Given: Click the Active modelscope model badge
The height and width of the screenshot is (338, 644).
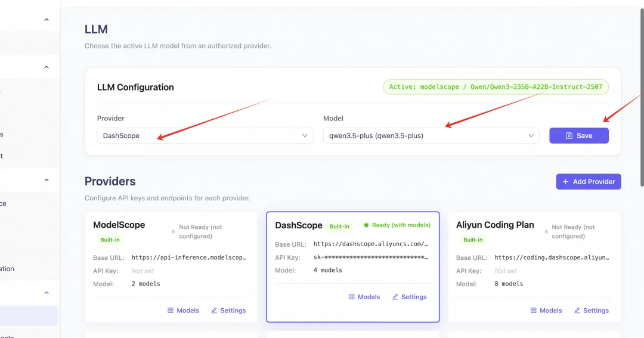Looking at the screenshot, I should [x=496, y=87].
